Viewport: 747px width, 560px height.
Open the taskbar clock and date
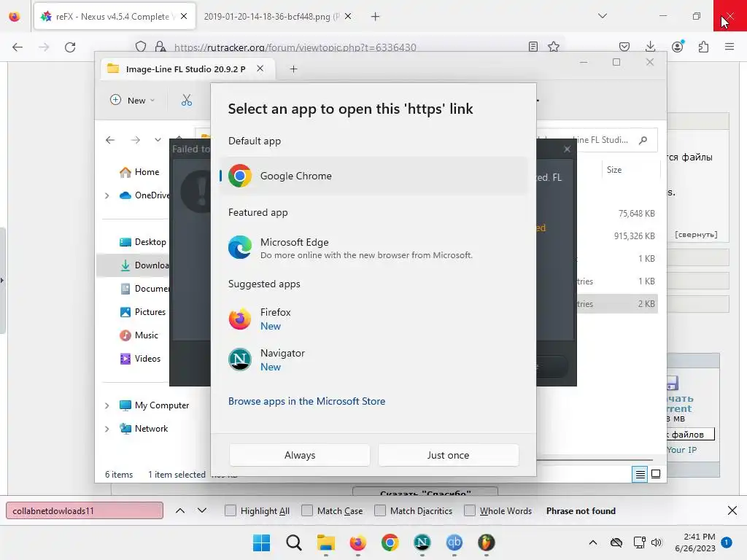695,542
